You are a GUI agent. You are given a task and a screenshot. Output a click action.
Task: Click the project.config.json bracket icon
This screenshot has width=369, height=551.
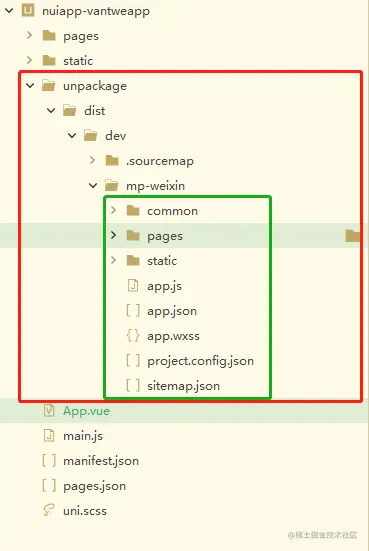coord(133,361)
